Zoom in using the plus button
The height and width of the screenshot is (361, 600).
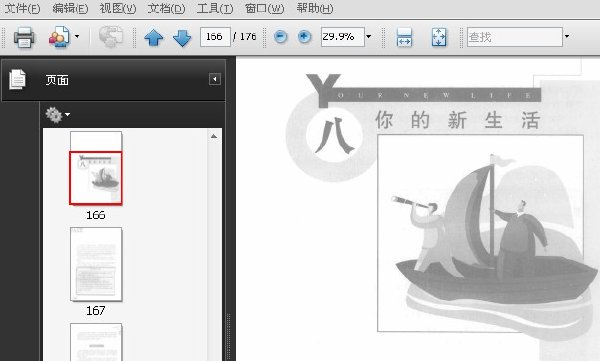(304, 37)
